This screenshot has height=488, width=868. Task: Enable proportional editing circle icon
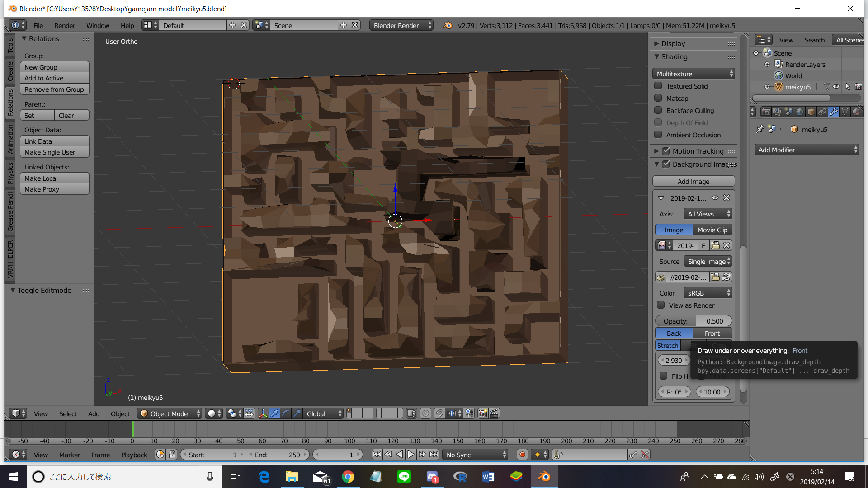pos(425,413)
